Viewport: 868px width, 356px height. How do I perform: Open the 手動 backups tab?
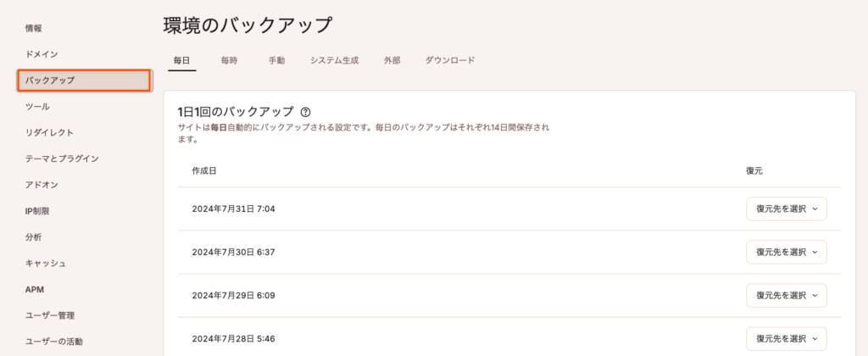point(276,61)
